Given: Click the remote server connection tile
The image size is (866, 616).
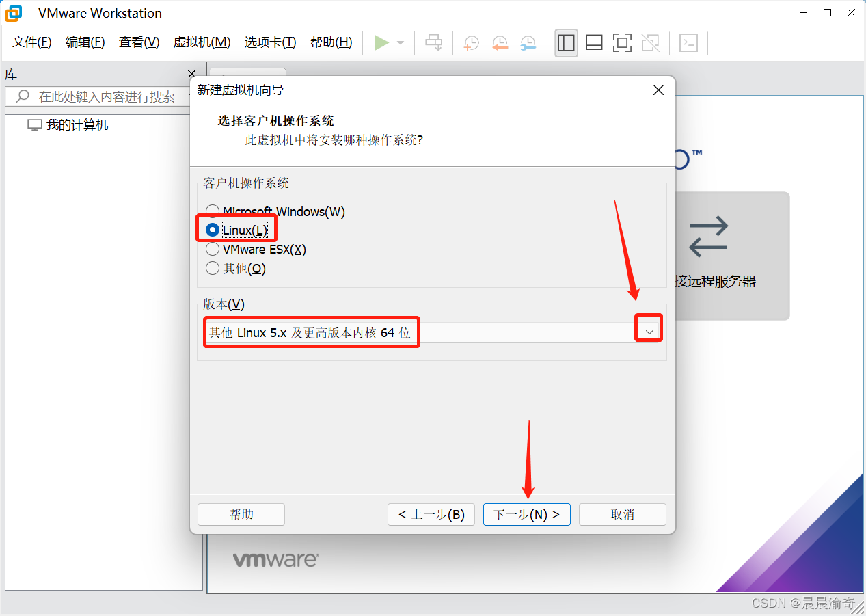Looking at the screenshot, I should click(x=732, y=256).
